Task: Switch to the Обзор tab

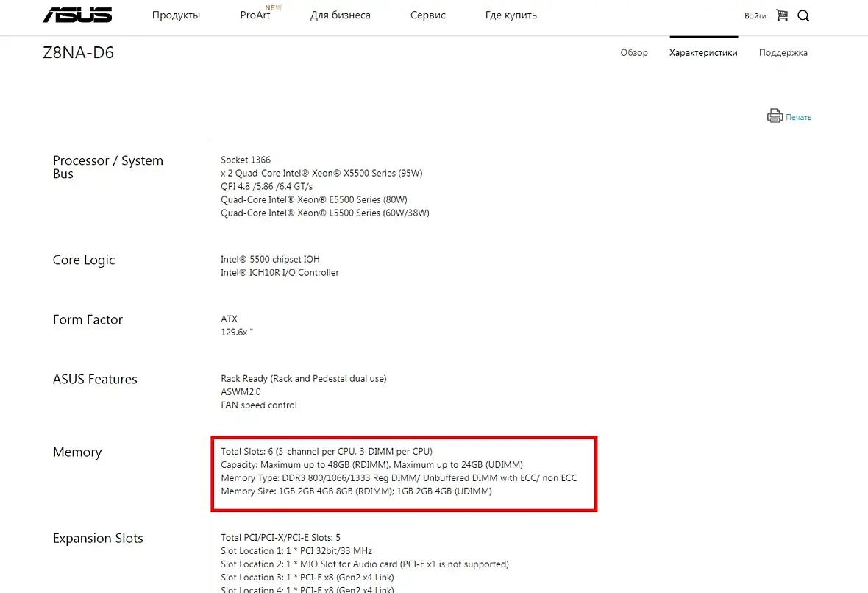Action: 634,52
